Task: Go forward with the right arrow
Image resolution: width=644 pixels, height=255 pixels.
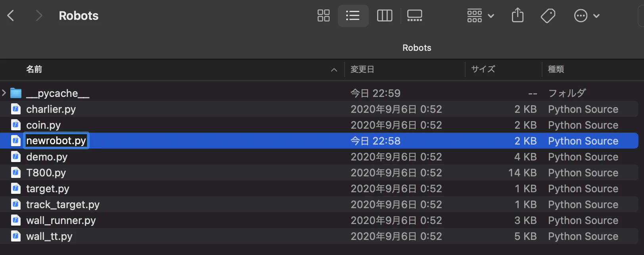Action: click(x=38, y=16)
